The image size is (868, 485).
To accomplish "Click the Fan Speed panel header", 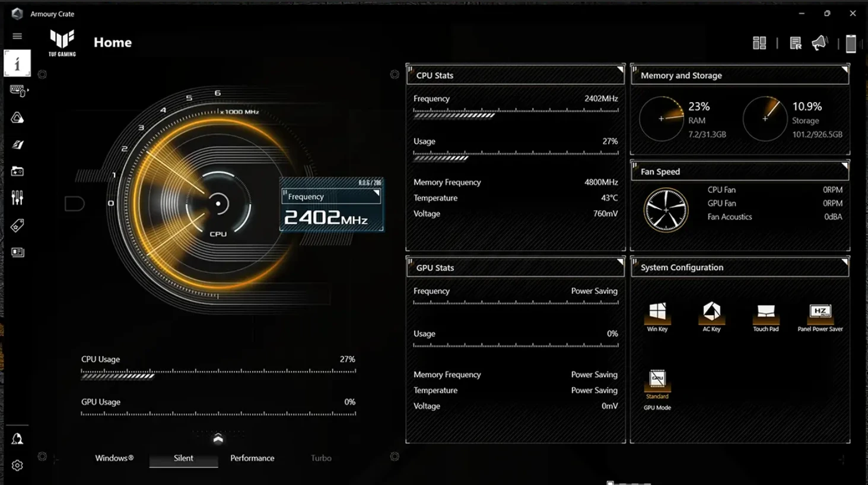I will coord(740,172).
